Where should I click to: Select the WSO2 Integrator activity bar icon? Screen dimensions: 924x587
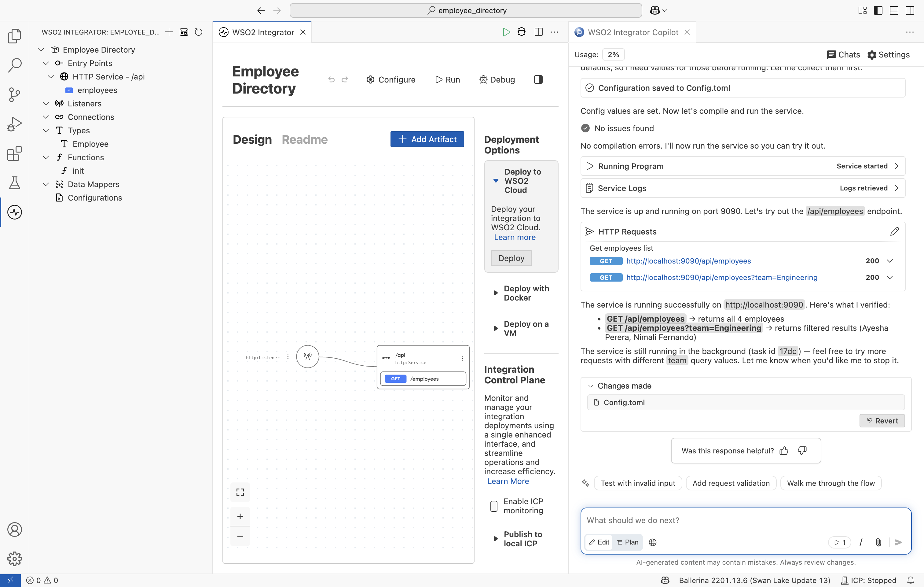[x=15, y=212]
